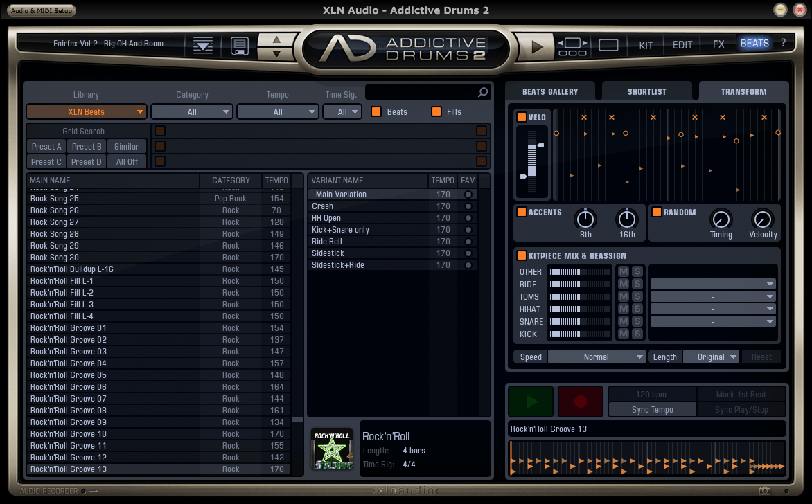Click the top bar play preview button
Viewport: 812px width, 504px height.
[x=536, y=46]
